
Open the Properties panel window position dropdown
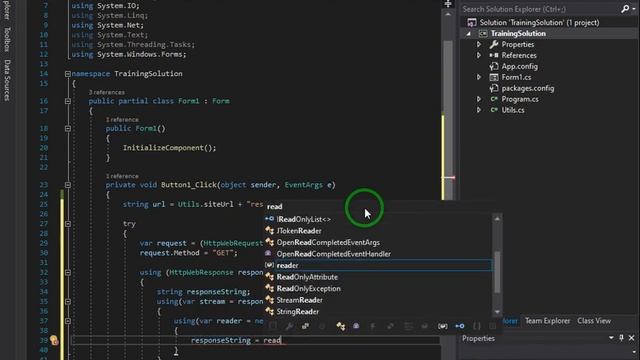click(x=611, y=338)
